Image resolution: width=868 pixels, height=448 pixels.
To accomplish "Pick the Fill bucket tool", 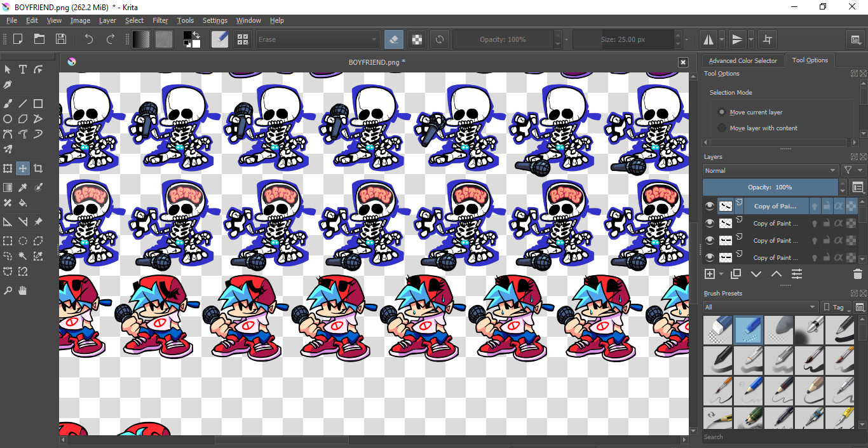I will point(23,203).
